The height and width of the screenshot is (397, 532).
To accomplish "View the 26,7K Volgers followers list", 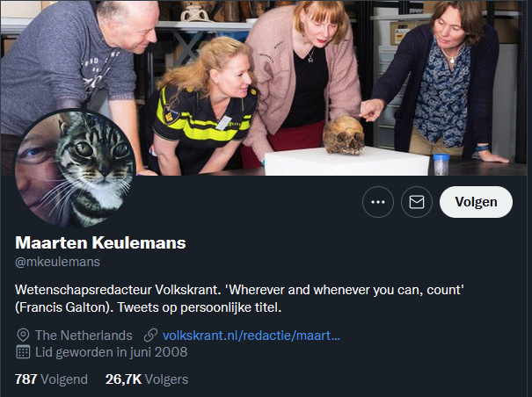I will coord(147,379).
